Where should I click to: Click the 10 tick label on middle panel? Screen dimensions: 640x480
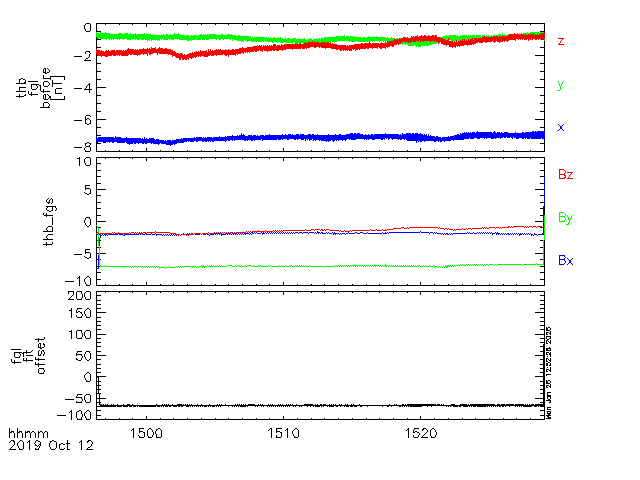click(x=84, y=162)
